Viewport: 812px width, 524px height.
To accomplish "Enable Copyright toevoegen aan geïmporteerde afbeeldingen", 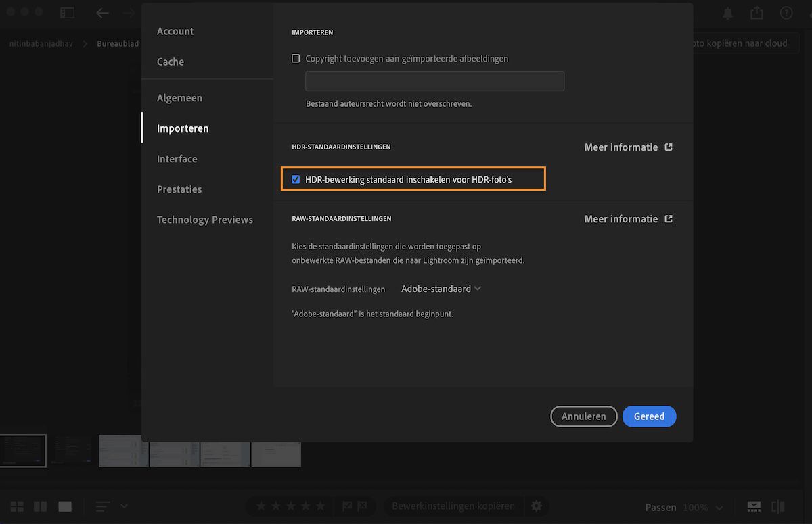I will tap(296, 58).
